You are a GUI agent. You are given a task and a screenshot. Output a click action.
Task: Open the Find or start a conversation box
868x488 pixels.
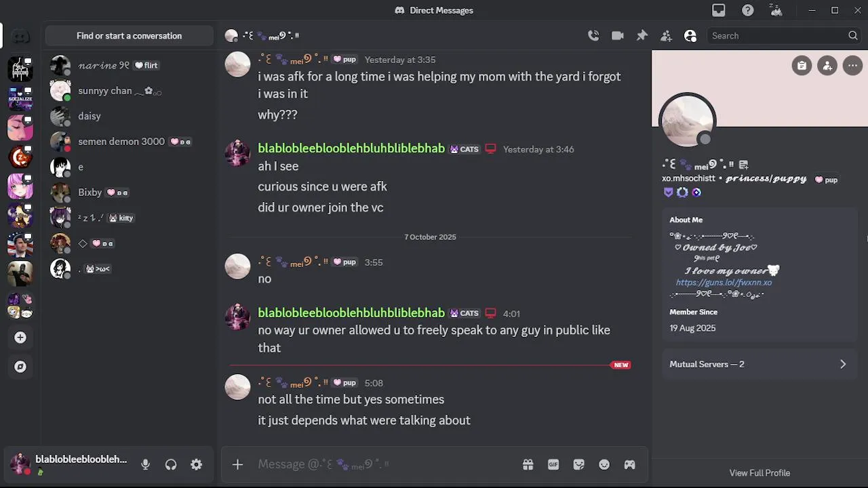tap(129, 36)
